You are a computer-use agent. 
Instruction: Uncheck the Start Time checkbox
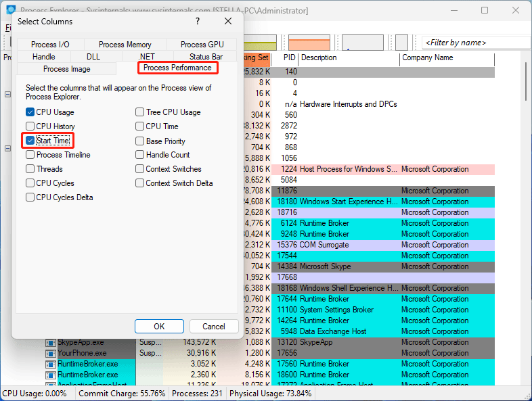click(30, 141)
